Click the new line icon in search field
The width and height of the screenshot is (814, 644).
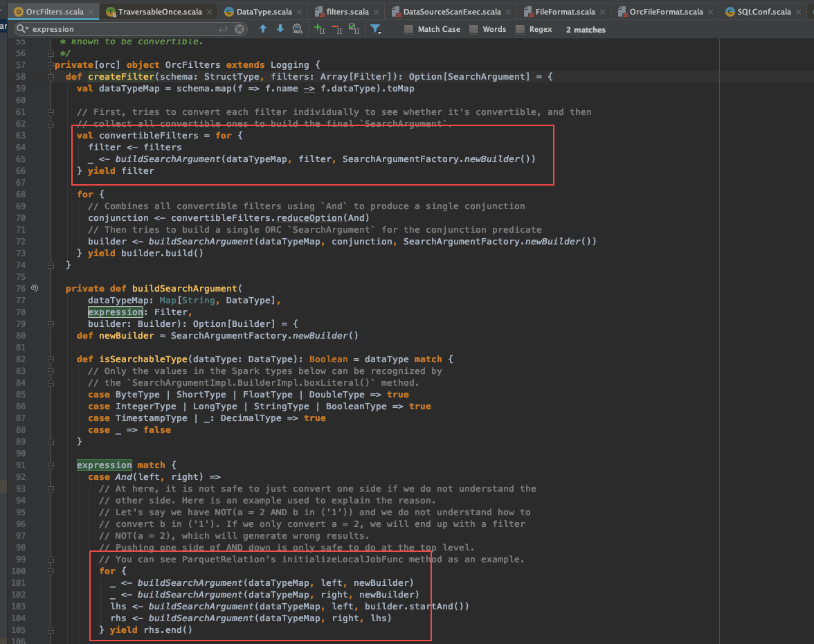tap(223, 29)
